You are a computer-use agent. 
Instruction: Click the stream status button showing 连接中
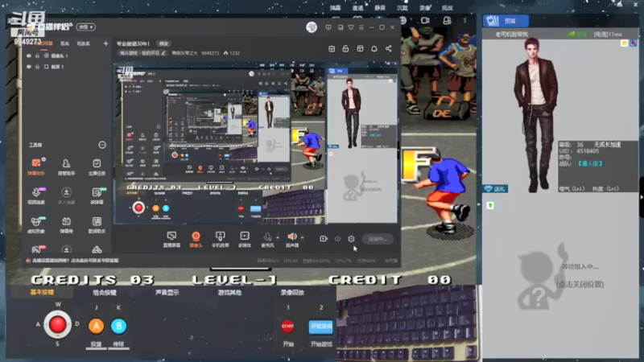(378, 239)
